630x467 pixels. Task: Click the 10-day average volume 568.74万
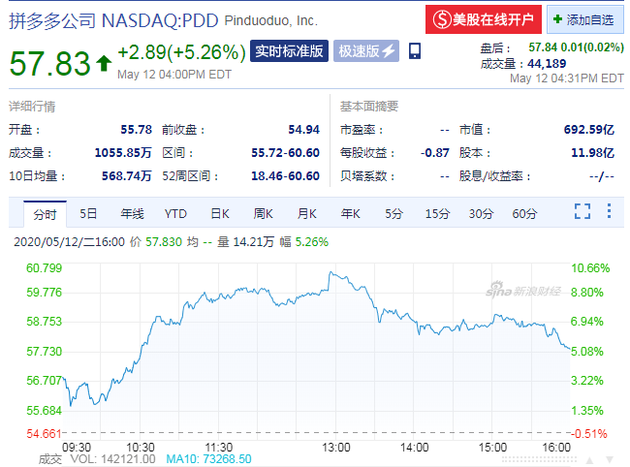pyautogui.click(x=127, y=176)
